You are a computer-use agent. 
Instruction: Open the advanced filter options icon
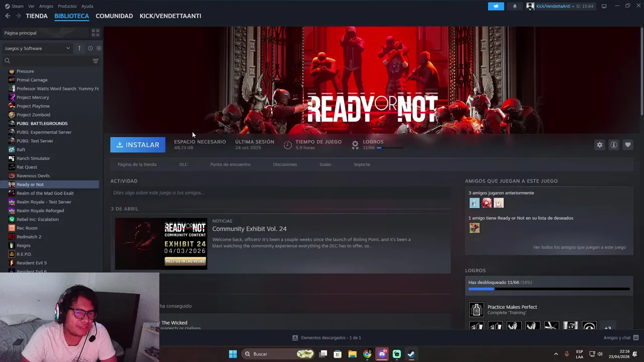coord(95,61)
